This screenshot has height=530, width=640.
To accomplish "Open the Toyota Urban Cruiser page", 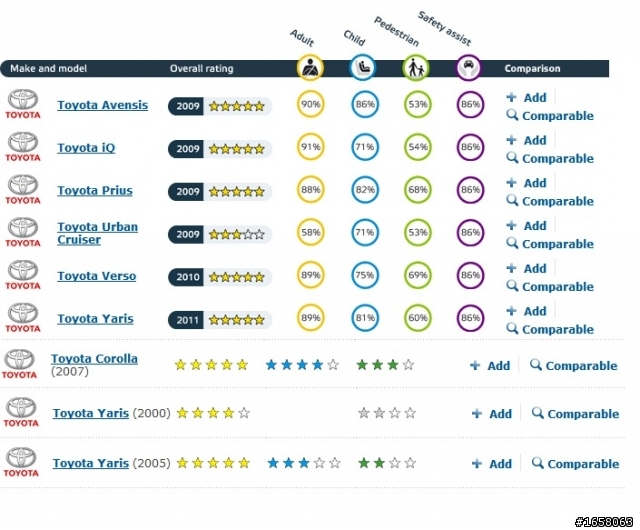I will tap(98, 233).
